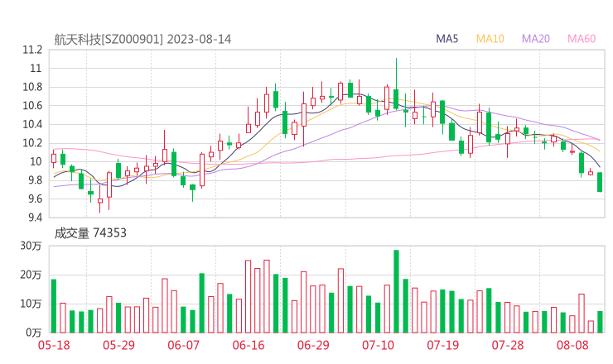Image resolution: width=613 pixels, height=364 pixels.
Task: Click the 9.6 price axis label
Action: click(35, 199)
